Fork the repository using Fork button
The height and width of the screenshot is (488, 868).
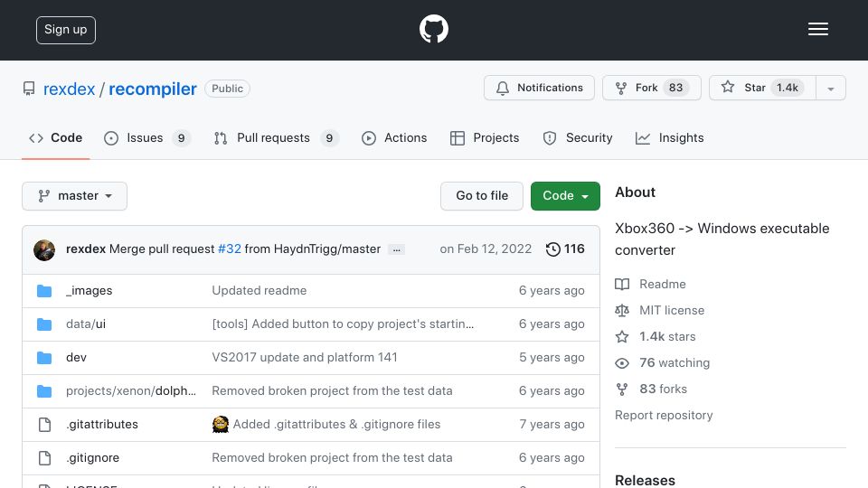[652, 88]
